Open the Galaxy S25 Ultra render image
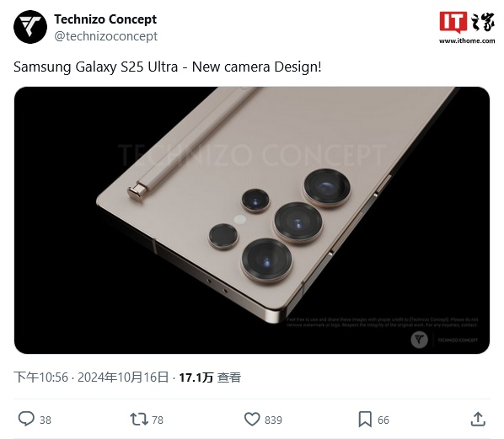The width and height of the screenshot is (504, 439). (x=252, y=220)
